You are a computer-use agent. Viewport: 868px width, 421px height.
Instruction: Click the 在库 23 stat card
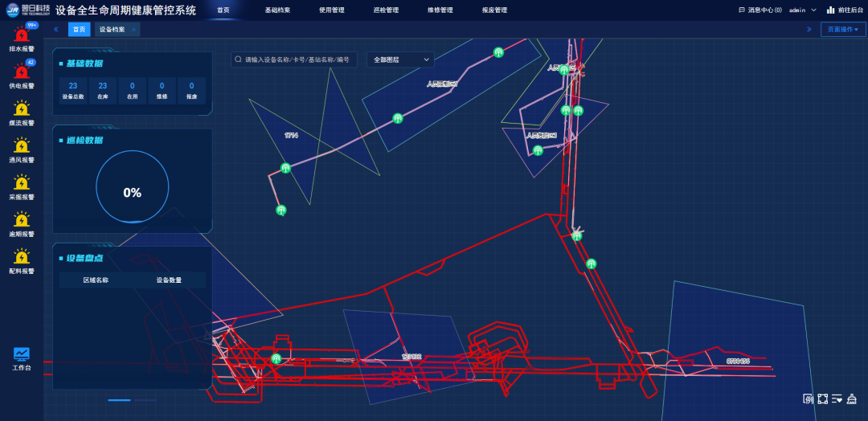click(x=102, y=91)
